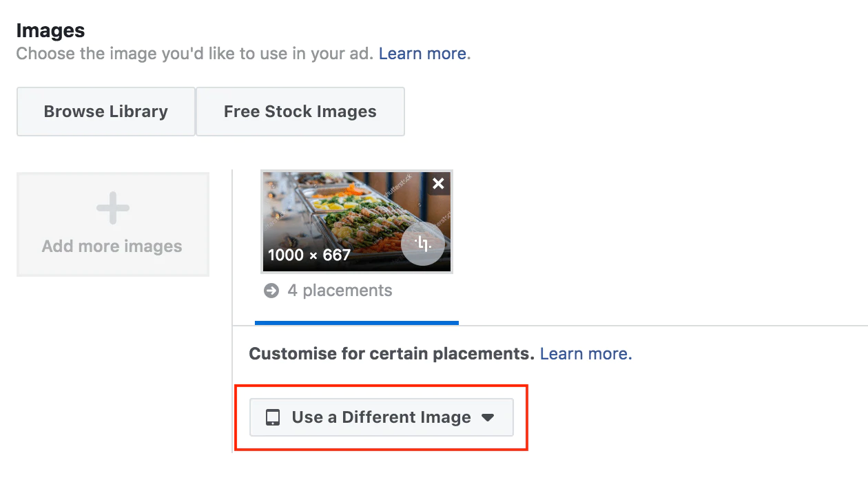Open the Browse Library button
This screenshot has height=482, width=868.
click(106, 112)
